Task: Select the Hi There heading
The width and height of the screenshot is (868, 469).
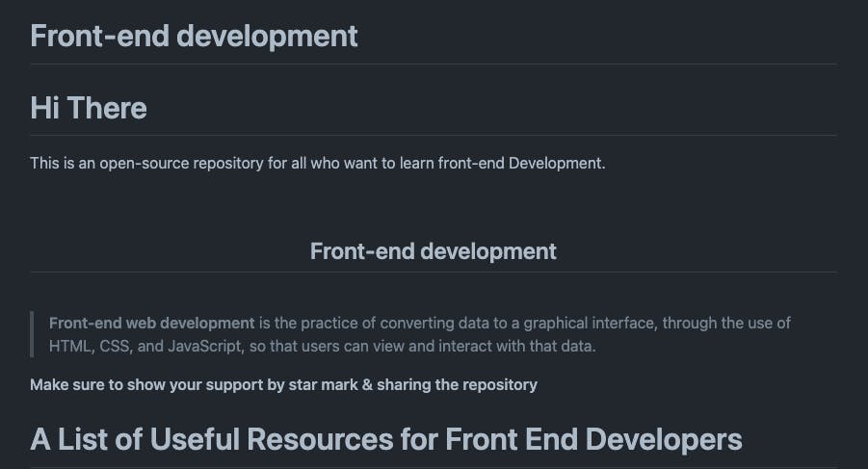Action: pyautogui.click(x=89, y=108)
